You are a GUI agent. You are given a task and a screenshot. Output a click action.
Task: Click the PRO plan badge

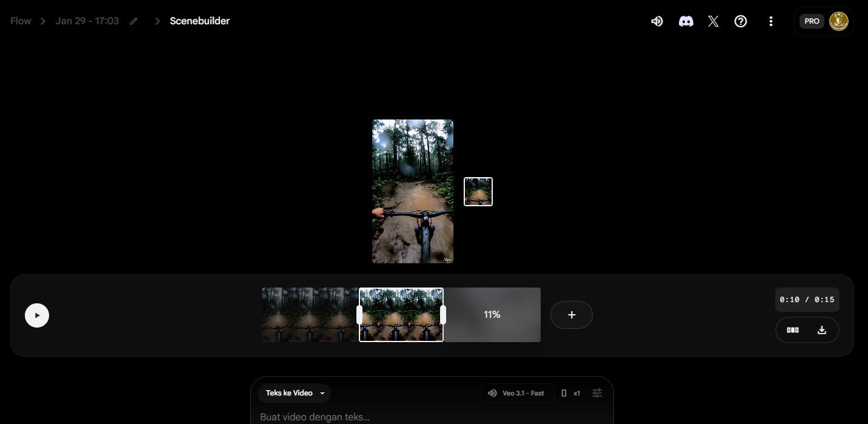coord(812,21)
